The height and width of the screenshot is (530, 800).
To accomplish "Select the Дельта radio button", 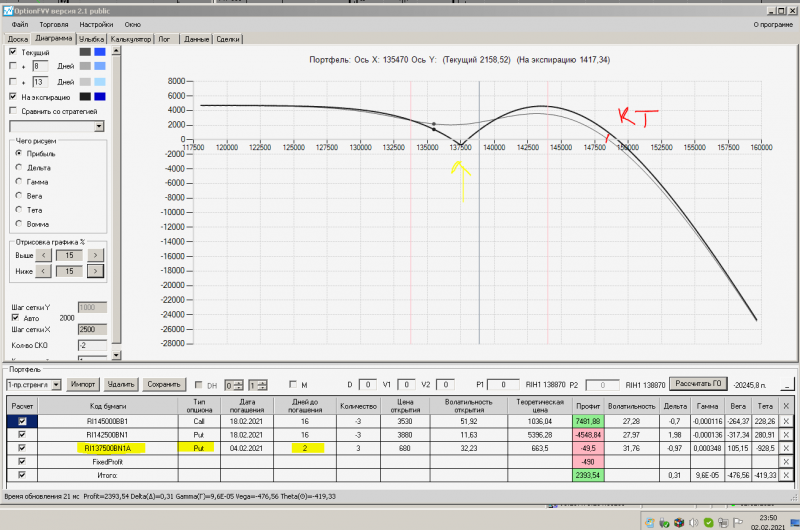I will [x=19, y=167].
